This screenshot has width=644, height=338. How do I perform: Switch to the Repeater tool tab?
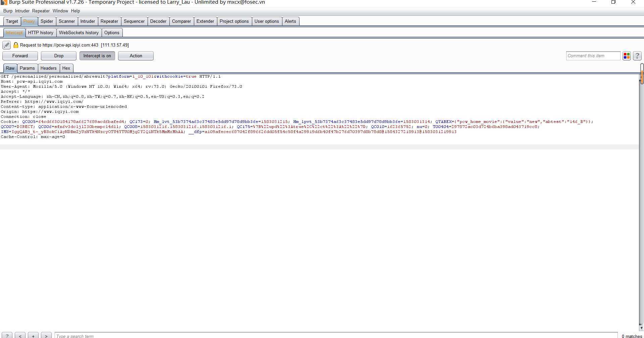tap(109, 21)
